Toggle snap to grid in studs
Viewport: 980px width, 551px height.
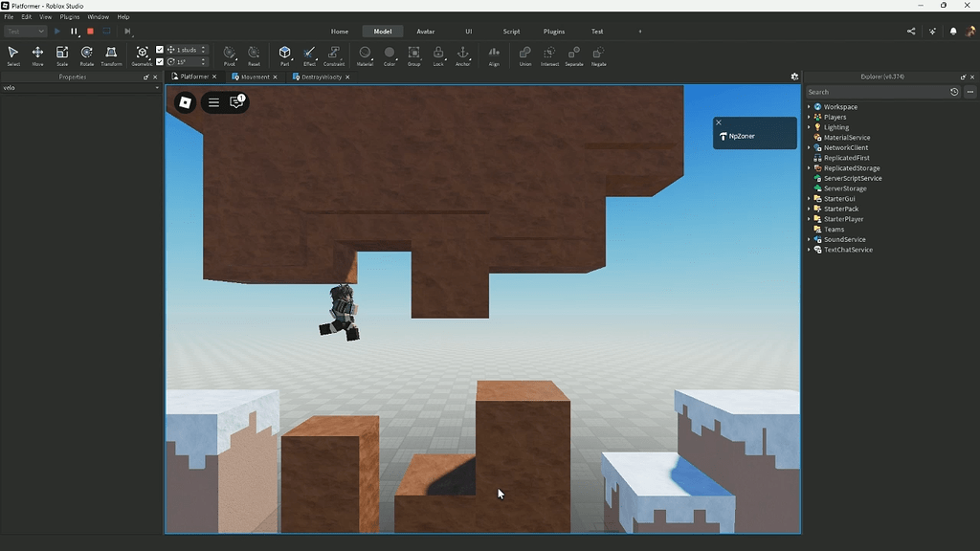(x=160, y=50)
